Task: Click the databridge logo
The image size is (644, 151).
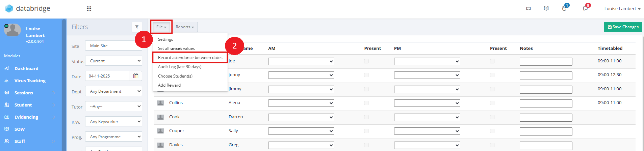Action: click(x=28, y=8)
